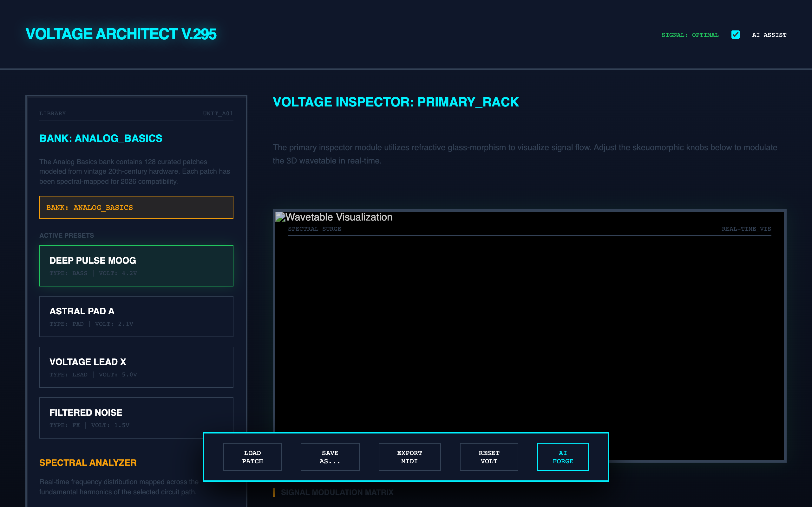Click the Signal: Optimal status indicator
Image resolution: width=812 pixels, height=507 pixels.
[690, 35]
